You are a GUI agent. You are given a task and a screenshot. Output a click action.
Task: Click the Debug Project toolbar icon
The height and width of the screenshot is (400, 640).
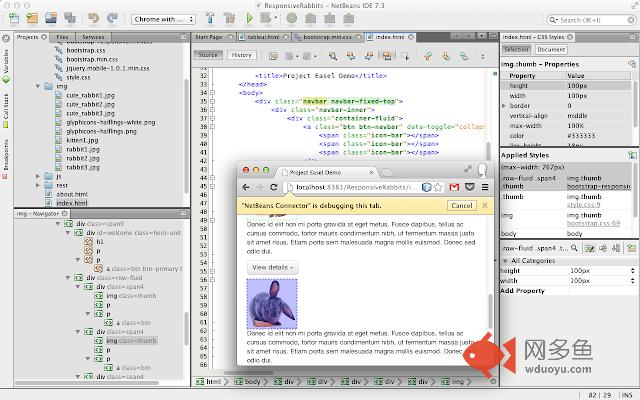point(266,18)
